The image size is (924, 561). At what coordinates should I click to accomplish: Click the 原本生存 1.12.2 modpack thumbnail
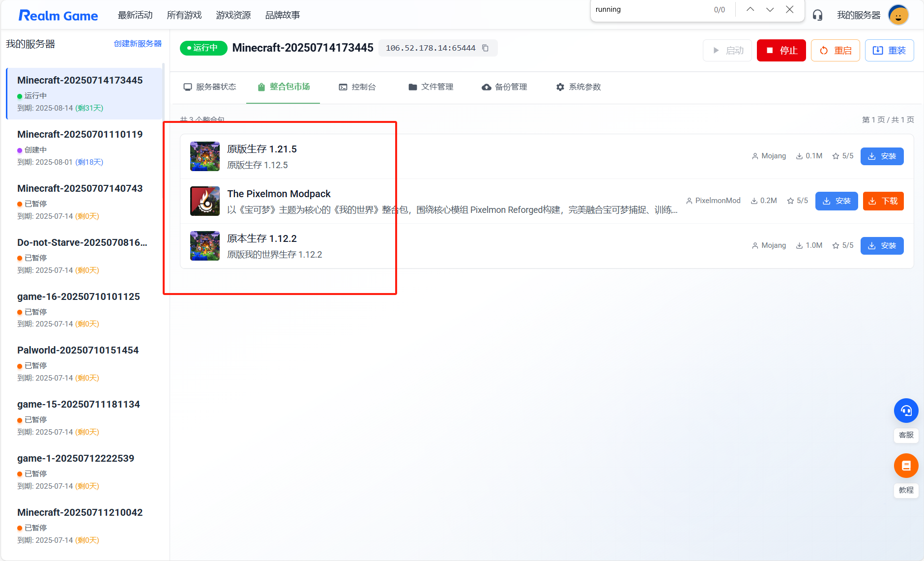(x=205, y=246)
